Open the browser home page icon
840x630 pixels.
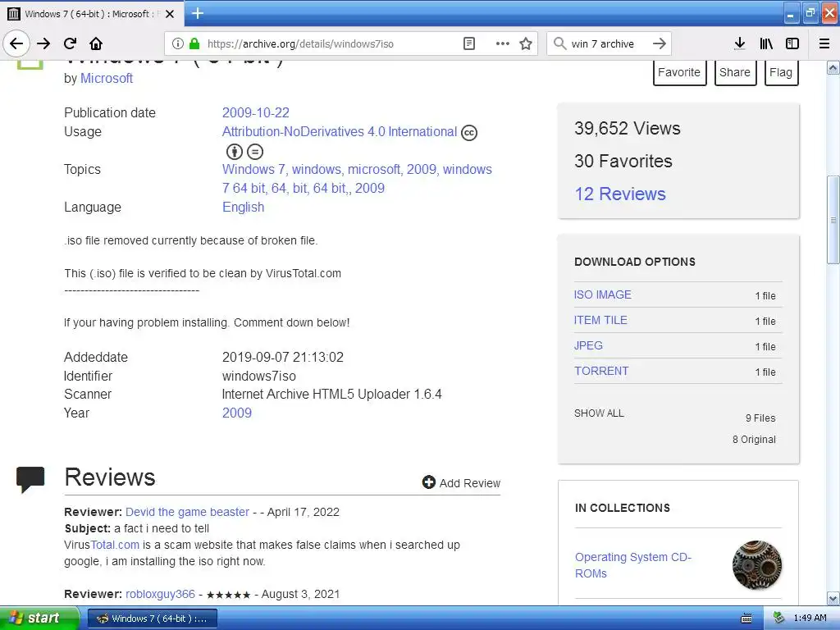pyautogui.click(x=96, y=43)
